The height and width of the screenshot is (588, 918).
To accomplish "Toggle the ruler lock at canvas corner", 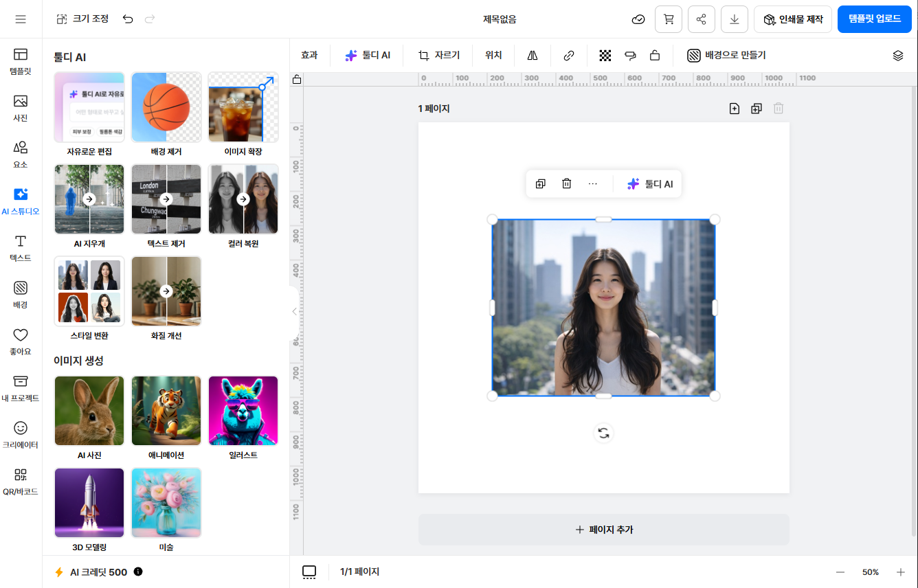I will point(297,79).
